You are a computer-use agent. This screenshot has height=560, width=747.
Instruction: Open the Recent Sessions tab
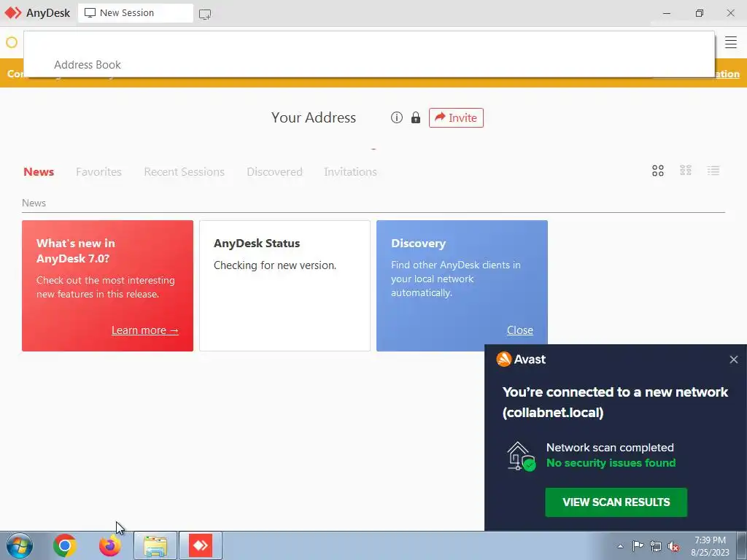point(184,171)
